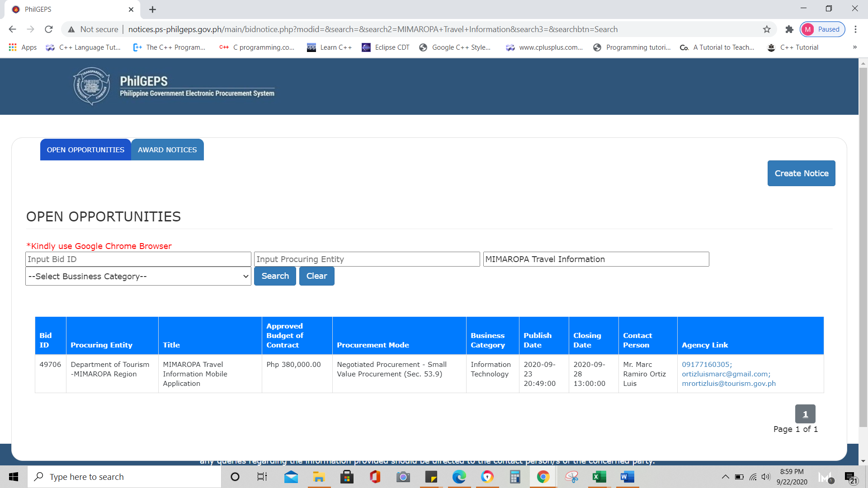The width and height of the screenshot is (868, 488).
Task: Open C++ Tutorial bookmark
Action: (793, 47)
